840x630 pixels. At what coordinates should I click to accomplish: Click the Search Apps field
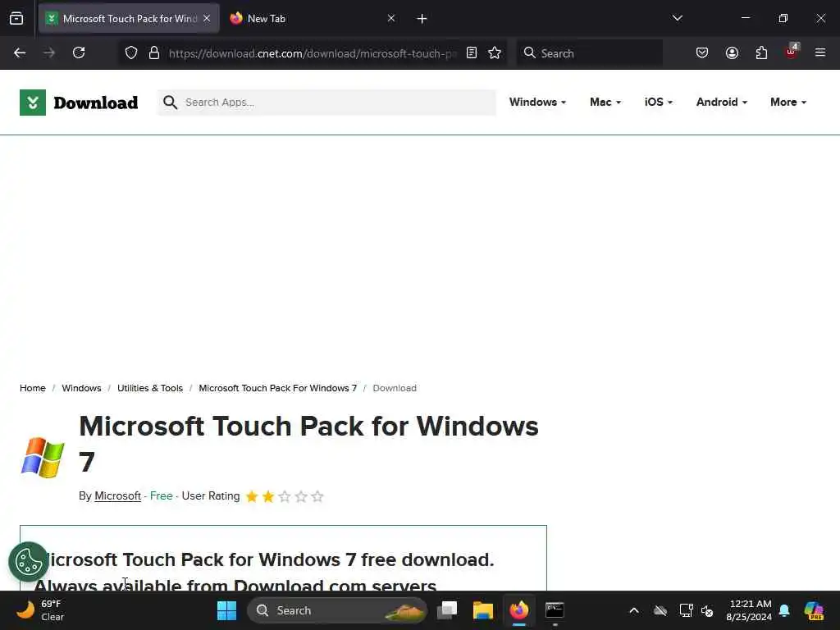coord(326,103)
